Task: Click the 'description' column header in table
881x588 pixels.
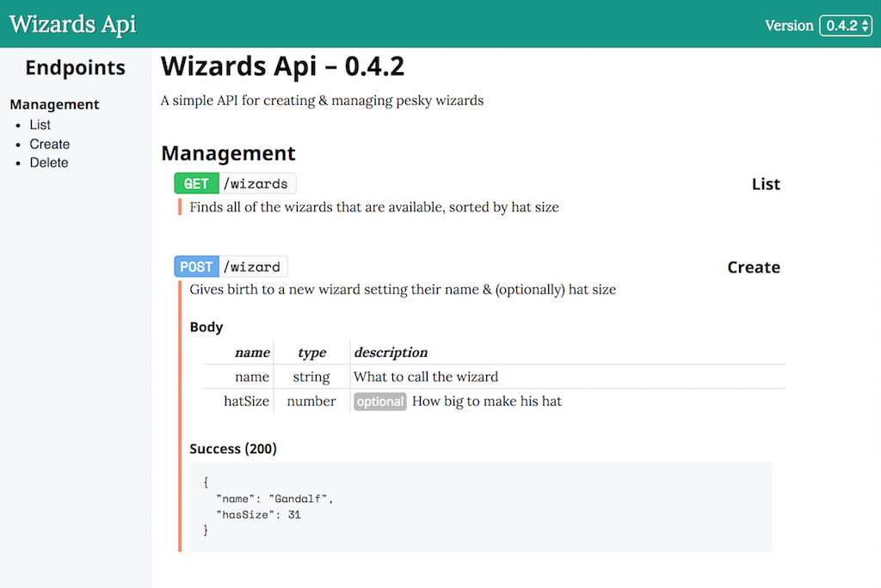Action: (x=391, y=352)
